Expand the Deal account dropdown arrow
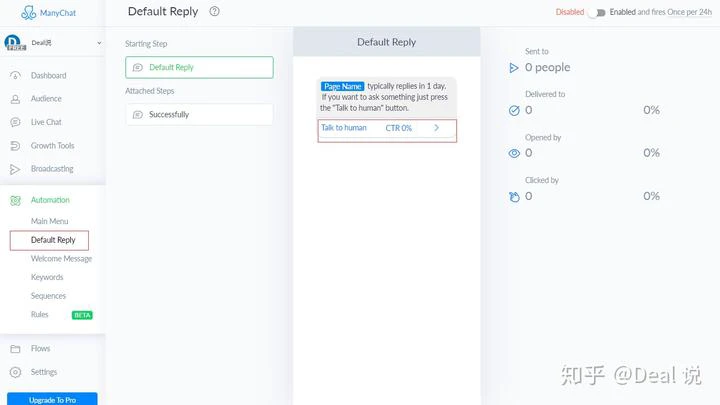Viewport: 720px width, 405px height. (99, 43)
